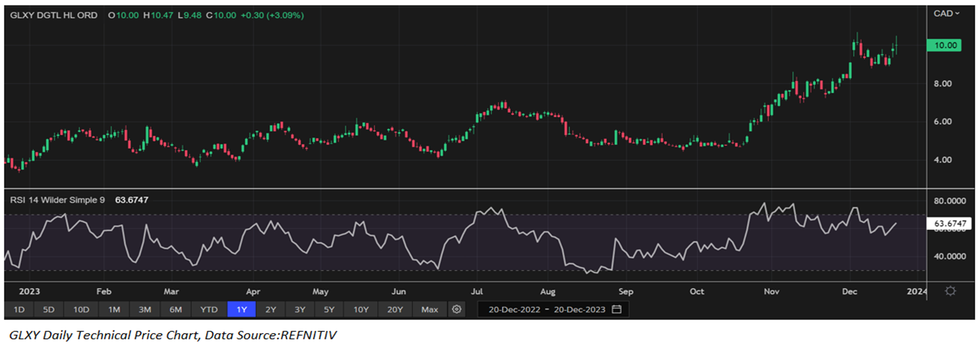The height and width of the screenshot is (346, 980).
Task: Select the 5Y time range
Action: click(328, 310)
